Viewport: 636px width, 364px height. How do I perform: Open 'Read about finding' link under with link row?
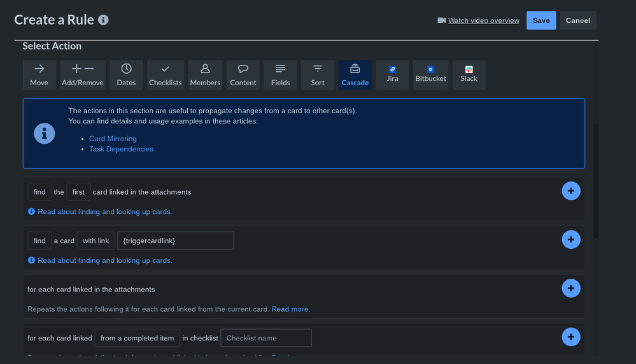click(105, 260)
